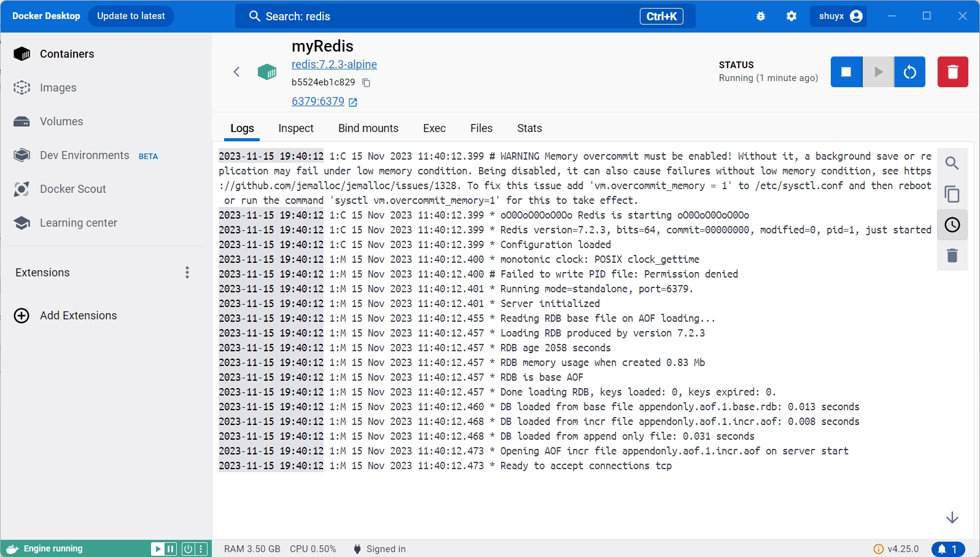This screenshot has width=980, height=557.
Task: Maximize the Docker Desktop window
Action: click(927, 16)
